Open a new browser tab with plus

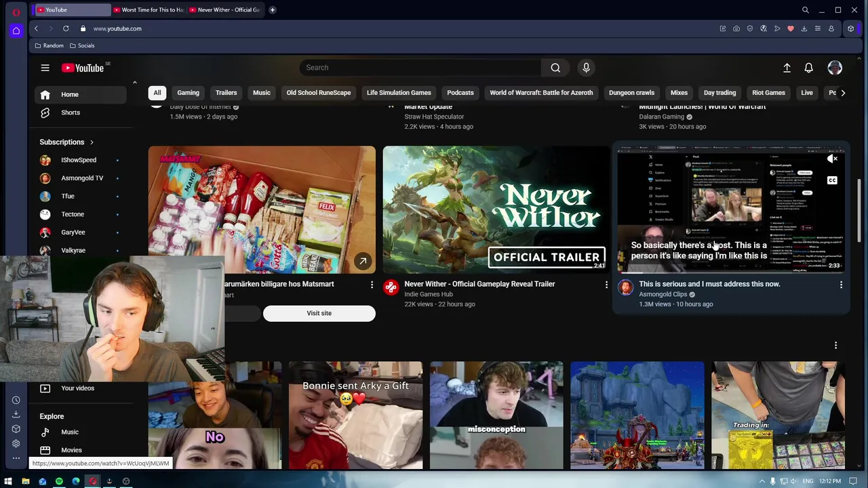(272, 10)
